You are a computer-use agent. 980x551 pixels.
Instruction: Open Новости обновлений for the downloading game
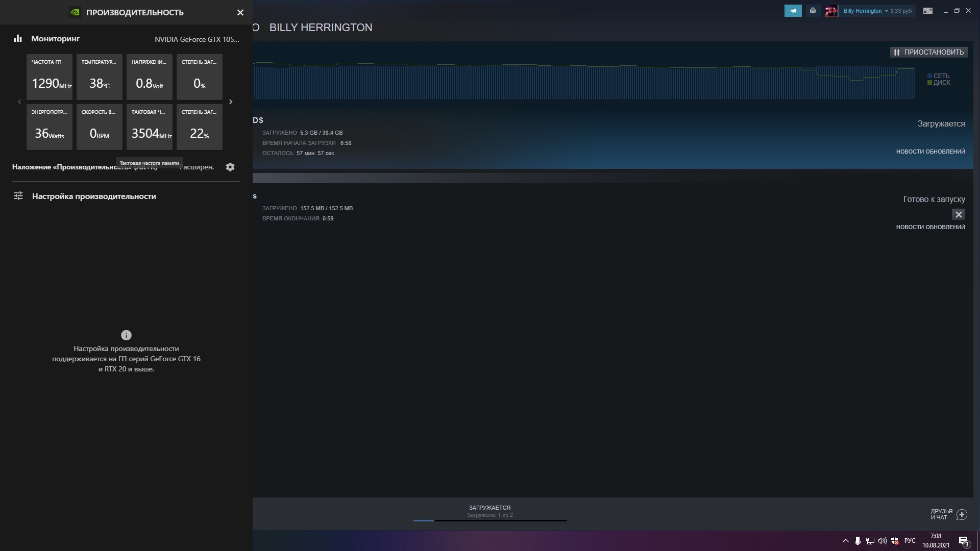[x=930, y=152]
